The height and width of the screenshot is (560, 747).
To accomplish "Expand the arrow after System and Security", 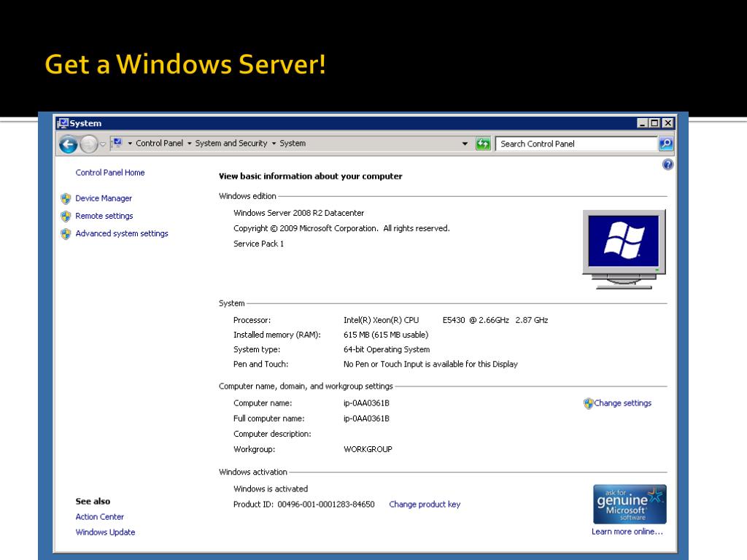I will click(x=274, y=144).
